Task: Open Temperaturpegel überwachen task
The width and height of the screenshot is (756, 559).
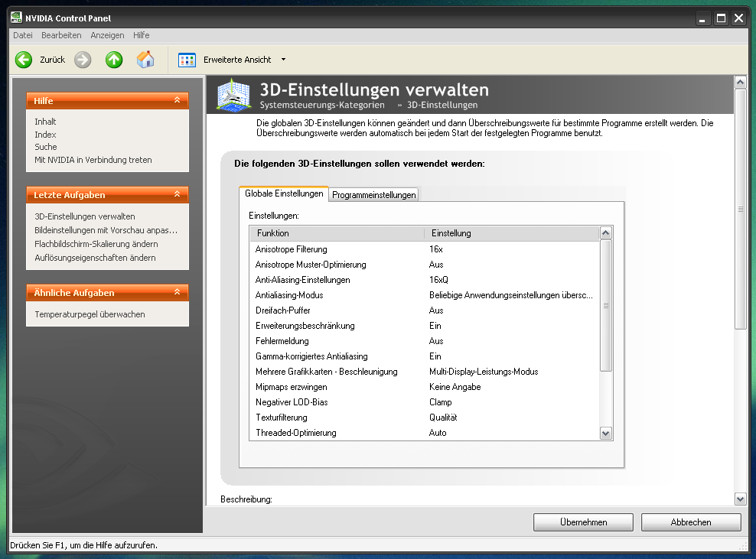Action: pos(90,314)
